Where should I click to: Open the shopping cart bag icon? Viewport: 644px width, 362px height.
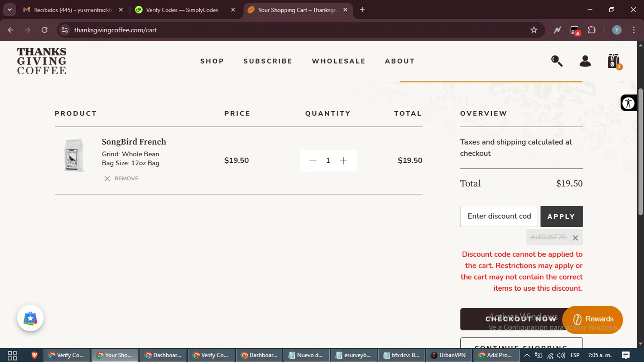614,61
